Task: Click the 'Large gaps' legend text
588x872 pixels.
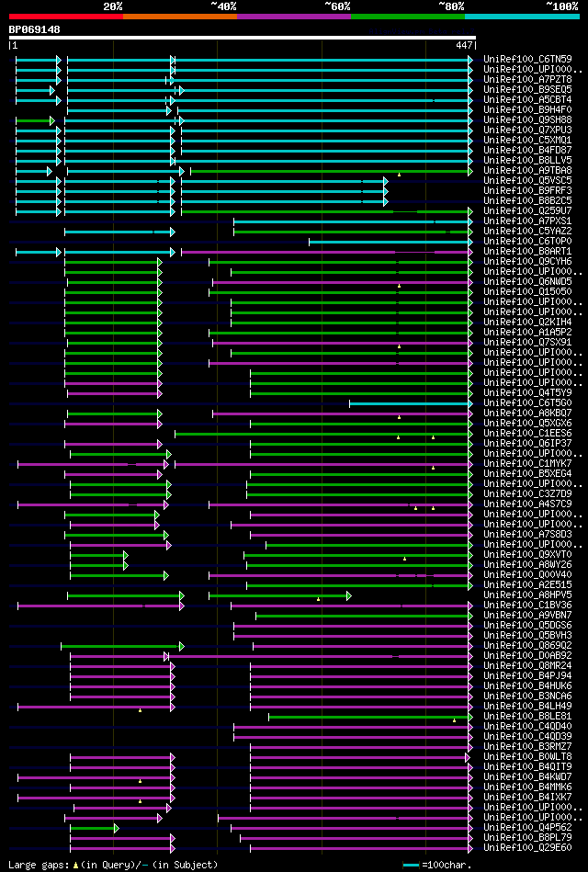Action: [x=40, y=865]
